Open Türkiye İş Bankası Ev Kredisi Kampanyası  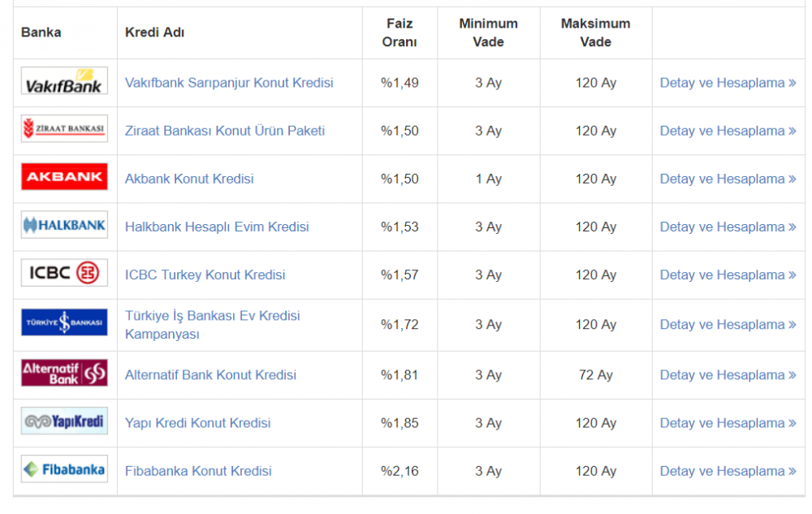212,325
